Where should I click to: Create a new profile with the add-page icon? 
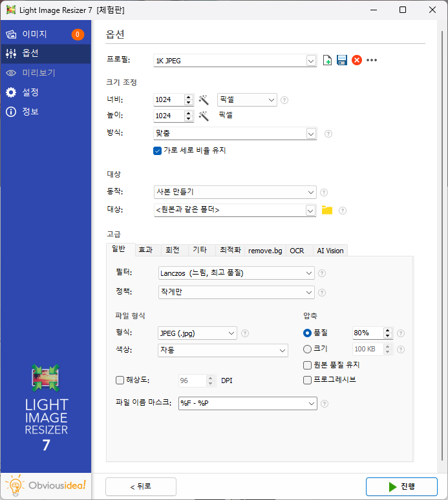point(327,60)
